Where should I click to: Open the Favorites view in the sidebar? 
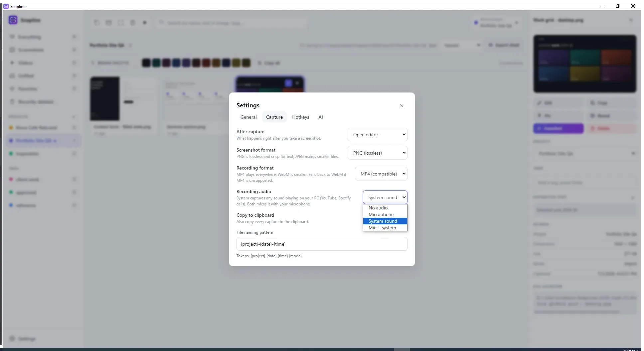pos(43,89)
